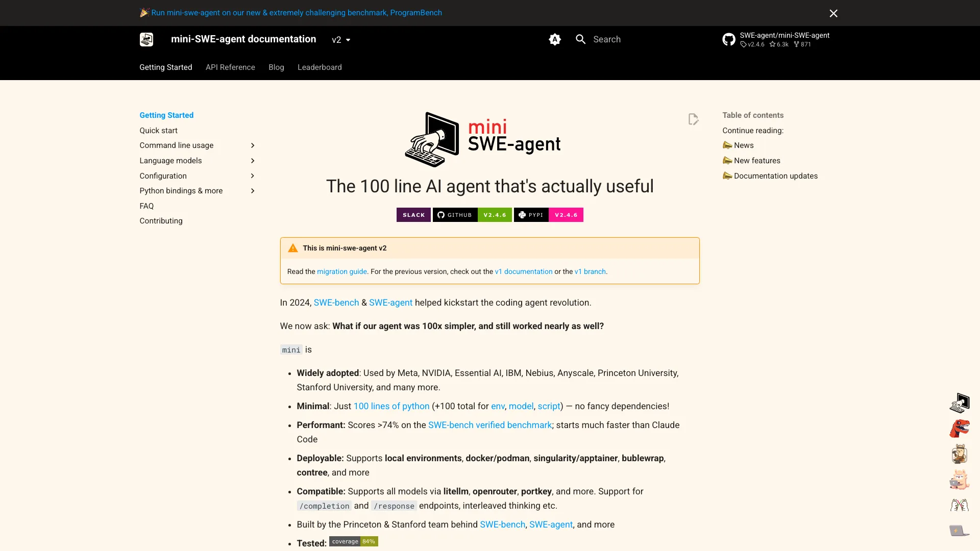Open the migration guide link
Image resolution: width=980 pixels, height=551 pixels.
coord(342,272)
